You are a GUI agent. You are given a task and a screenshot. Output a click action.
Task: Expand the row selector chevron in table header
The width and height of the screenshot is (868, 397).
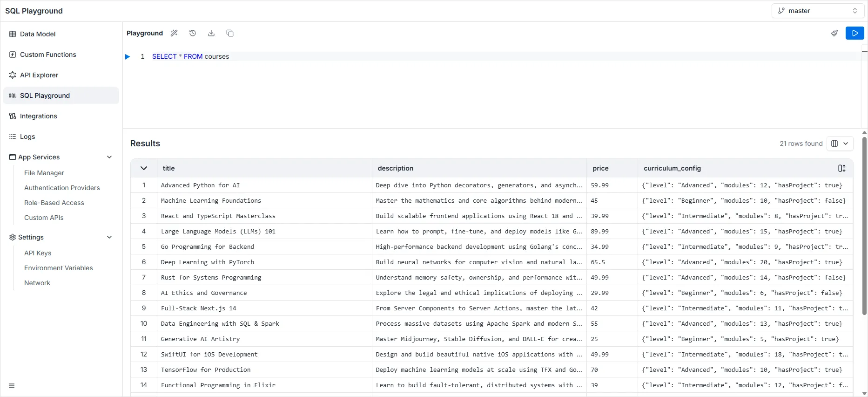click(144, 168)
